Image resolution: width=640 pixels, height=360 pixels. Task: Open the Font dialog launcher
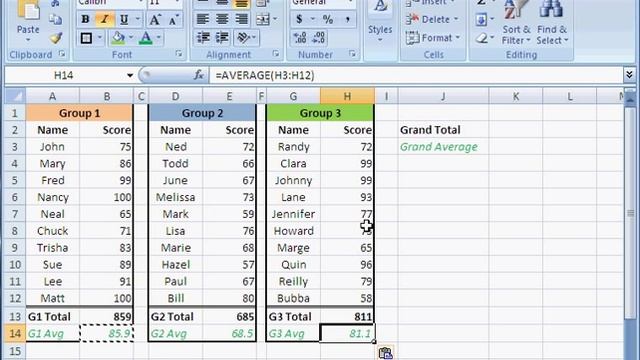click(x=179, y=54)
